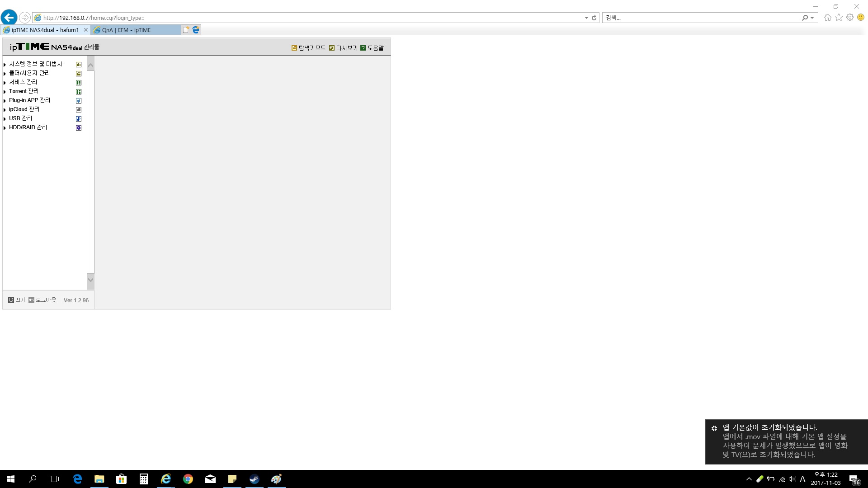Expand Plug-in APP 관리 tree arrow
868x488 pixels.
pos(5,101)
